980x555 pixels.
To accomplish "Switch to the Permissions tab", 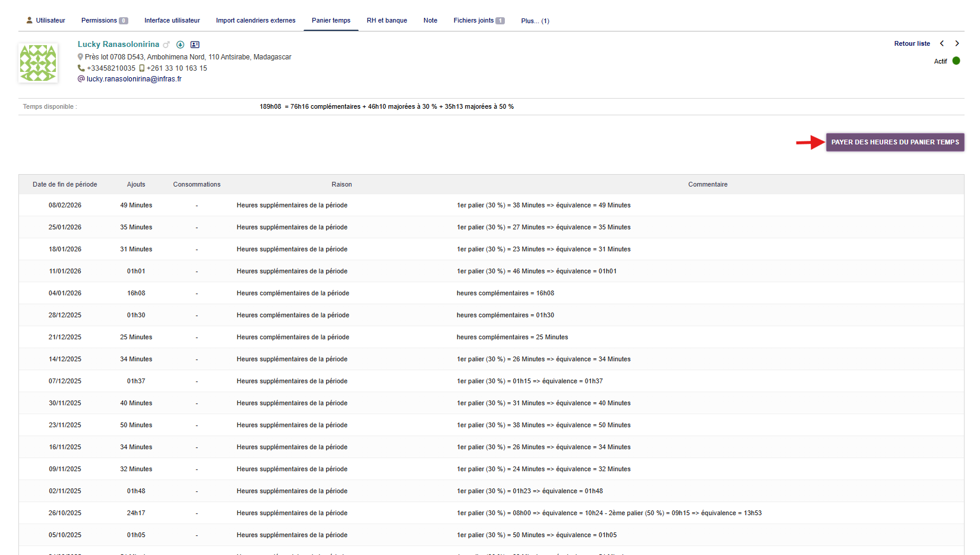I will point(104,20).
